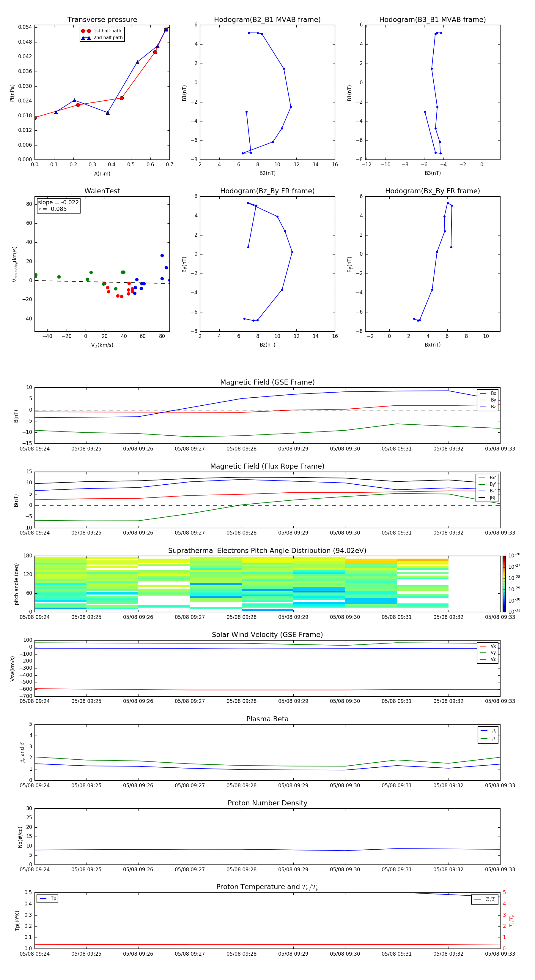
Task: Click the 'Hodogram(B3_B1 MVAB frame)' title
Action: pyautogui.click(x=432, y=20)
